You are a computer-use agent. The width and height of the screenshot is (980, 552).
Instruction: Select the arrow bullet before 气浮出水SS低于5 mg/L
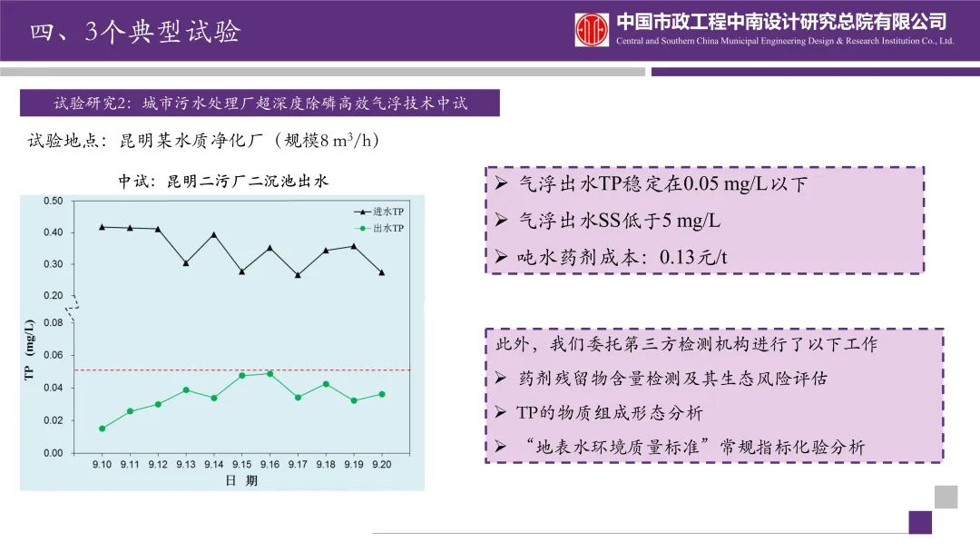tap(502, 221)
